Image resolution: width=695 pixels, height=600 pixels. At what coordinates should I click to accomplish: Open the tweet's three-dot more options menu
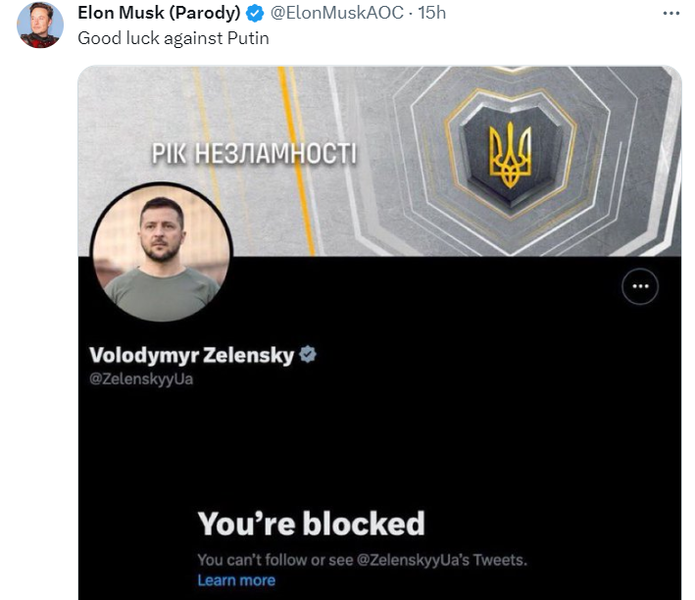point(671,13)
